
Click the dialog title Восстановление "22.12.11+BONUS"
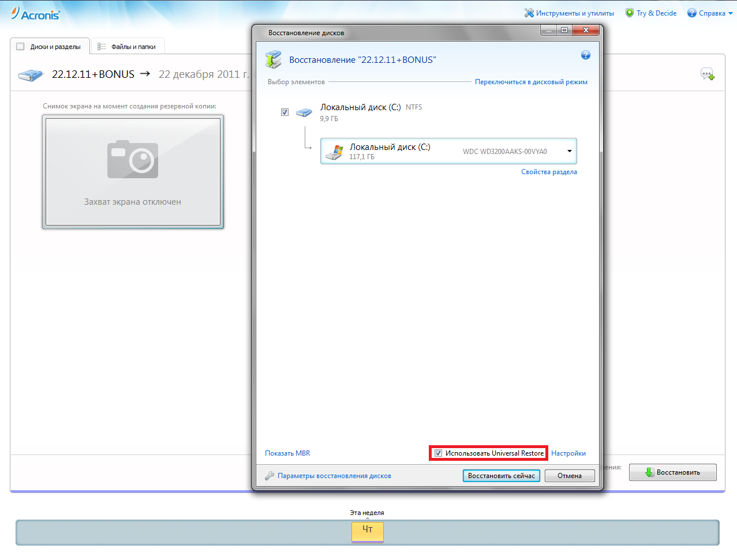[362, 59]
